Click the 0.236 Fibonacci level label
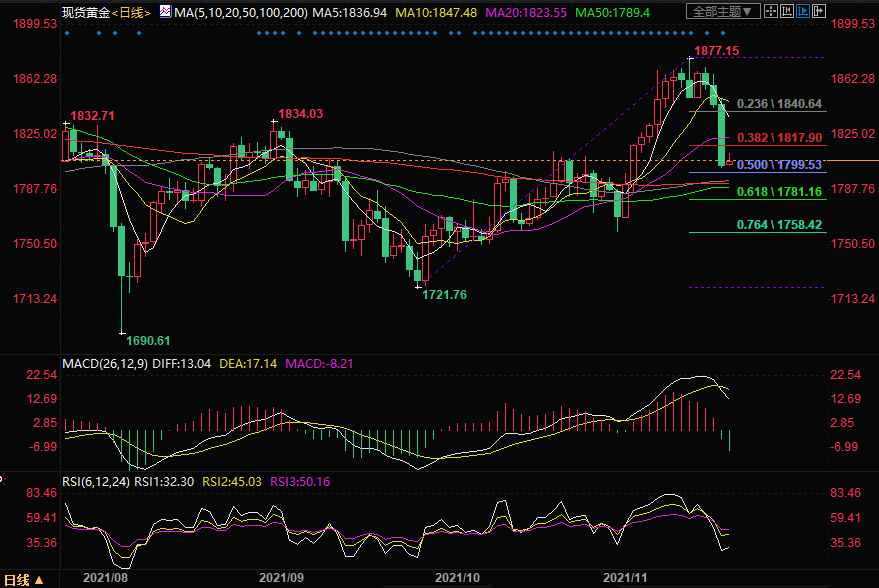The height and width of the screenshot is (588, 879). click(779, 104)
